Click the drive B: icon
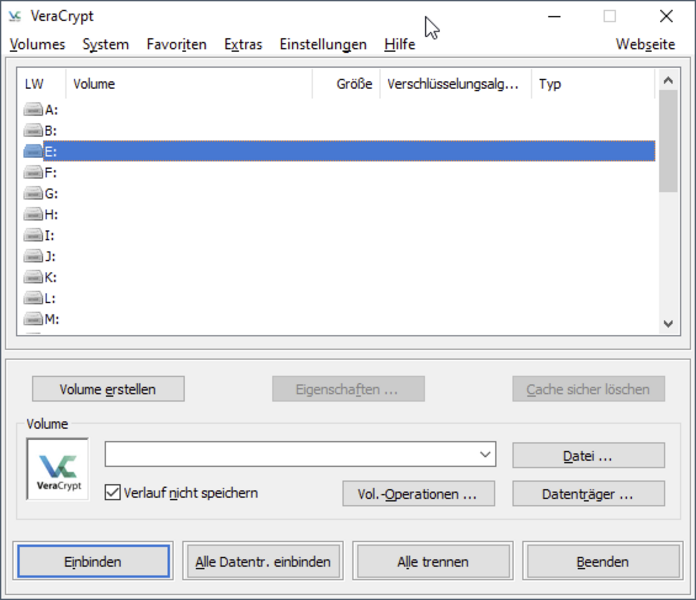This screenshot has height=600, width=696. click(x=34, y=131)
